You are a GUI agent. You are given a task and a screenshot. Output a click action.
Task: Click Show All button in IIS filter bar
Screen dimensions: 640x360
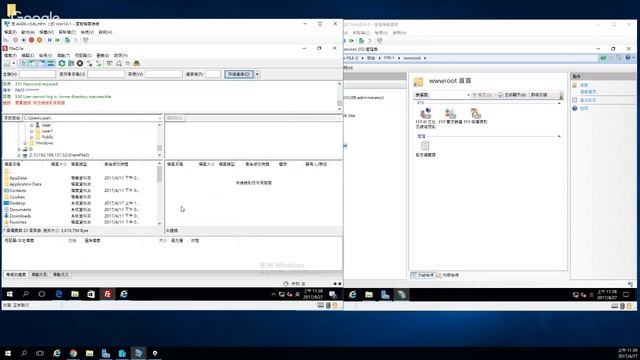[512, 95]
